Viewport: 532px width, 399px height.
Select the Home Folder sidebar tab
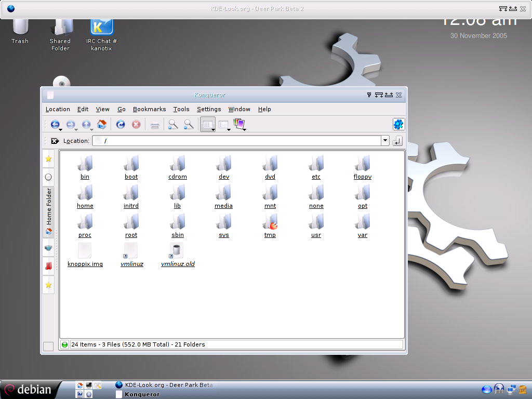click(48, 211)
